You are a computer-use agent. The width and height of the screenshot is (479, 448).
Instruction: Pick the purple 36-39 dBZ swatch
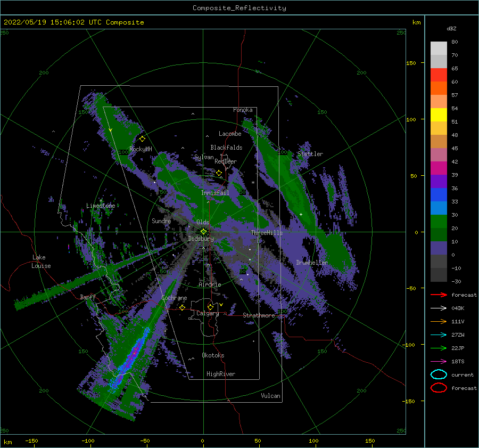[x=439, y=182]
